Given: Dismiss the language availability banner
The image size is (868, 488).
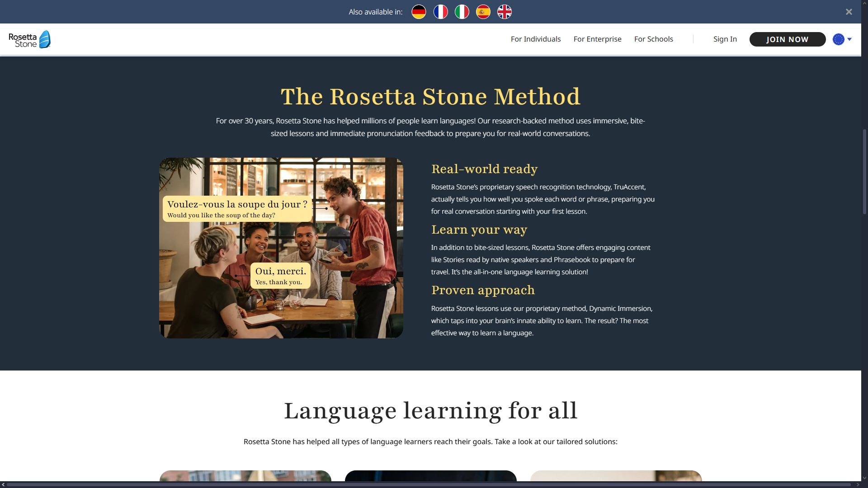Looking at the screenshot, I should pyautogui.click(x=849, y=12).
